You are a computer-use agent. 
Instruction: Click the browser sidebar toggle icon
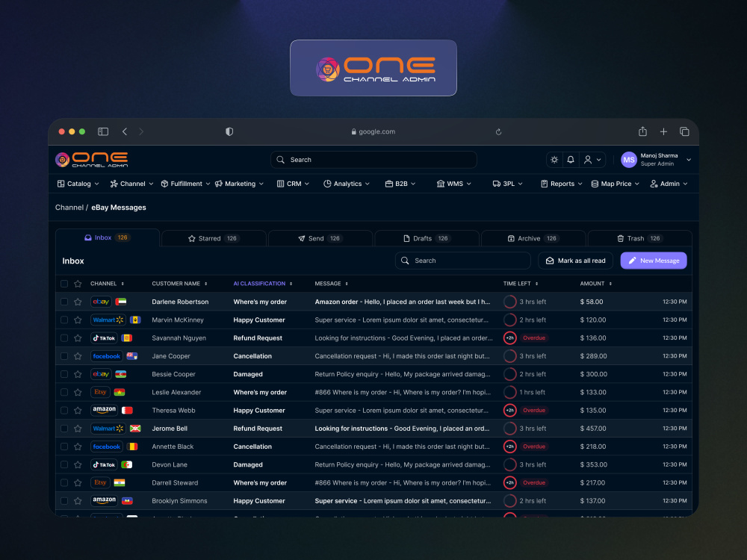point(103,132)
